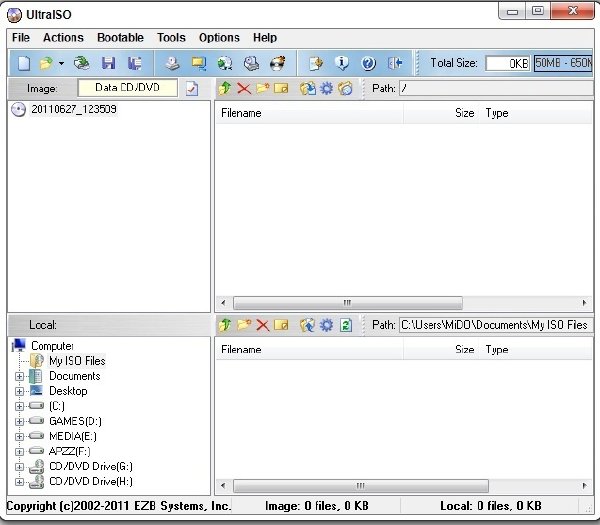Click the last icon in Image toolbar

point(345,89)
